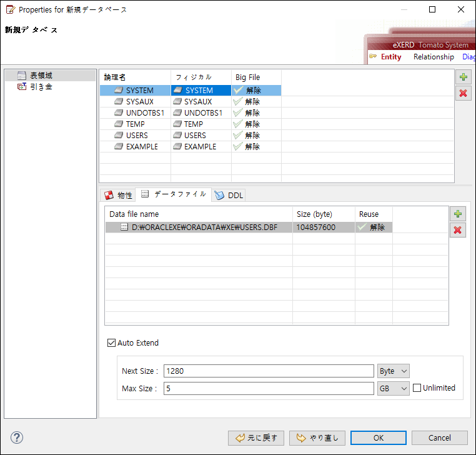Remove the data file with the lower red X
This screenshot has height=455, width=476.
pyautogui.click(x=458, y=230)
